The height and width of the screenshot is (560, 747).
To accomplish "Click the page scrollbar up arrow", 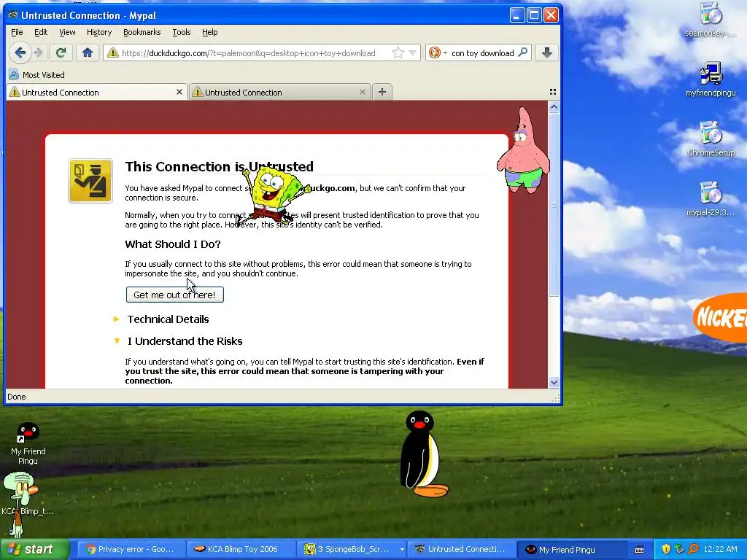I will tap(554, 107).
